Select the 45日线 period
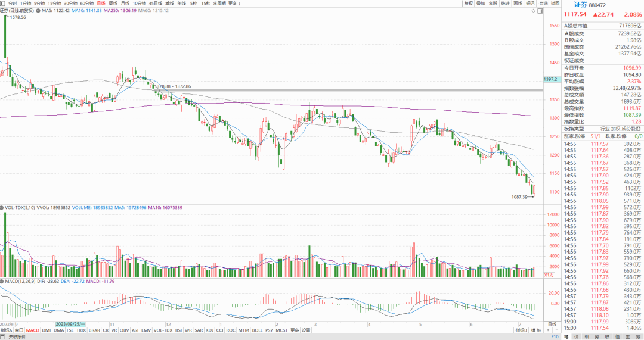Screen dimensions: 644x340 pyautogui.click(x=156, y=4)
